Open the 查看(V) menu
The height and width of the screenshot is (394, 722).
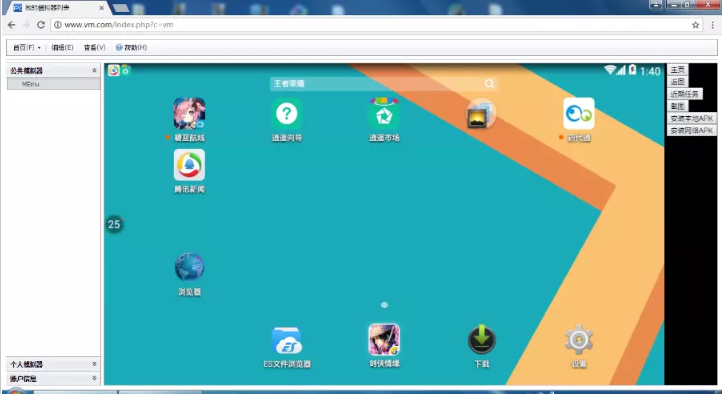(x=94, y=47)
